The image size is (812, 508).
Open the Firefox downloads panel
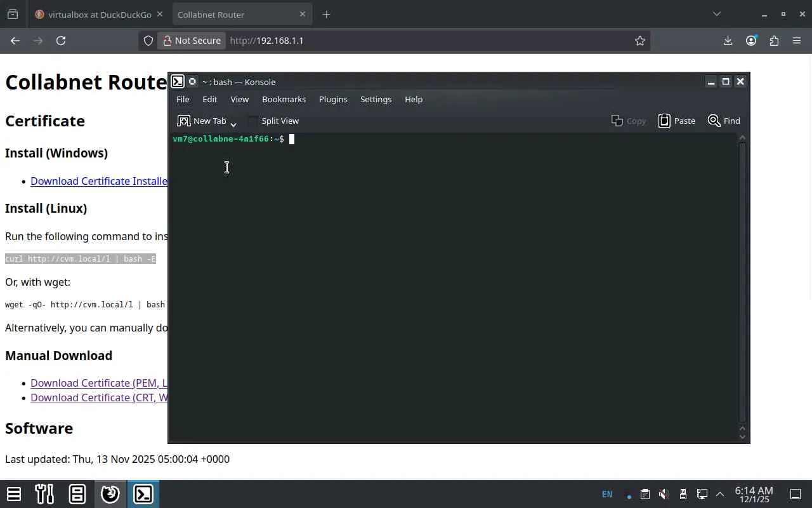[728, 41]
